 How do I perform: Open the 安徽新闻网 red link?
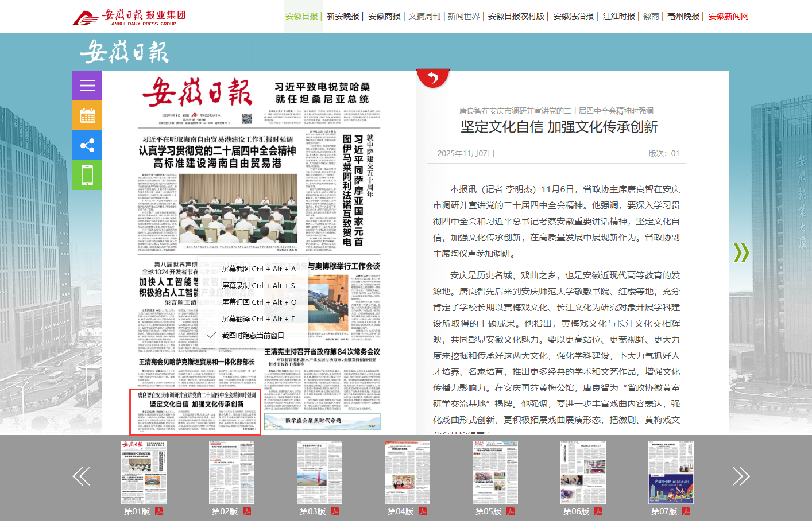(x=728, y=16)
